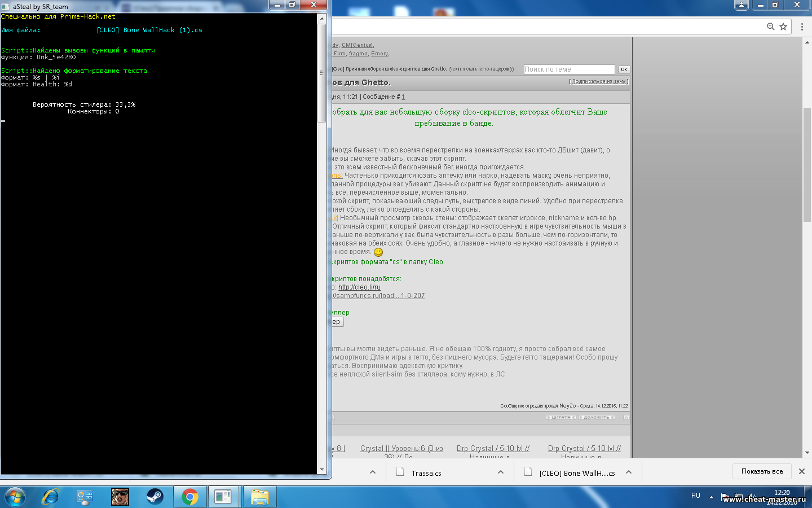The width and height of the screenshot is (812, 508).
Task: Click the console window's vertical scrollbar
Action: (322, 73)
